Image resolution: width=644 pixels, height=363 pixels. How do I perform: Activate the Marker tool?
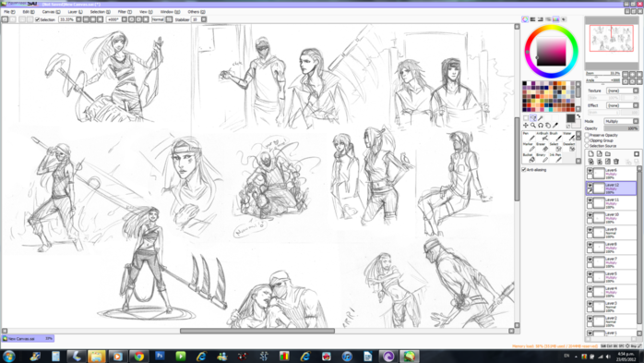click(x=529, y=147)
